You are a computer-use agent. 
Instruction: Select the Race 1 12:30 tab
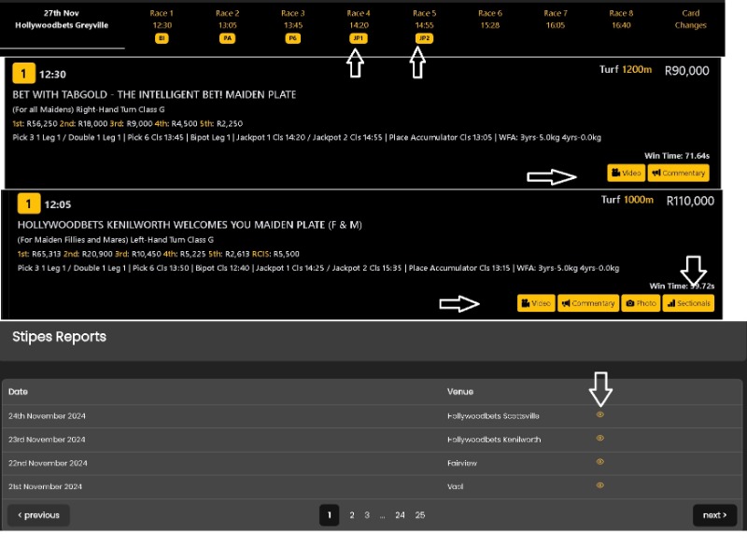tap(162, 20)
